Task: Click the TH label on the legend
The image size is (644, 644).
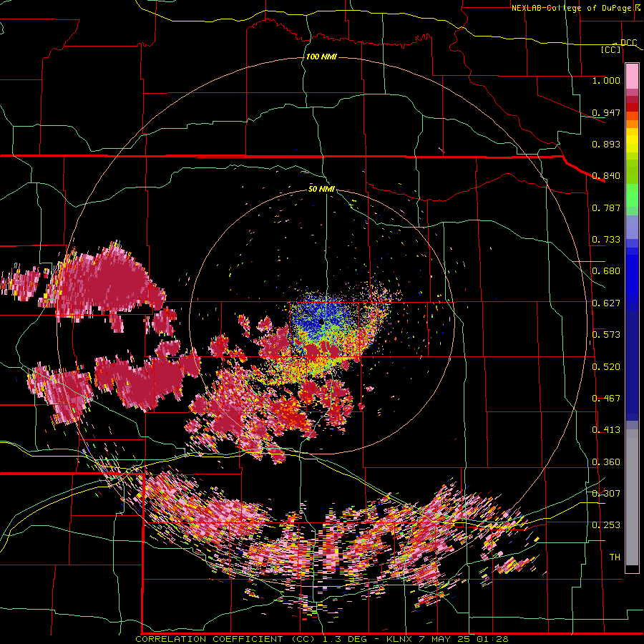Action: (x=615, y=557)
